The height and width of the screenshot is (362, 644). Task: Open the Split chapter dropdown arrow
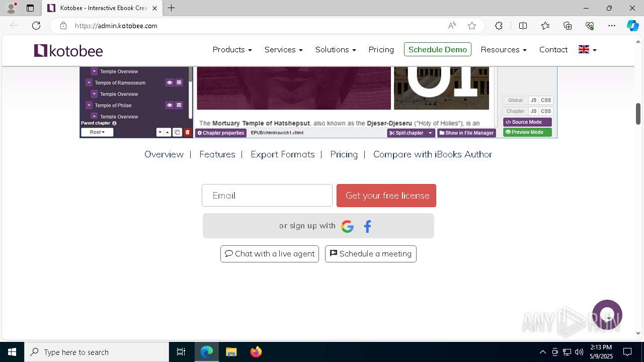pyautogui.click(x=430, y=133)
